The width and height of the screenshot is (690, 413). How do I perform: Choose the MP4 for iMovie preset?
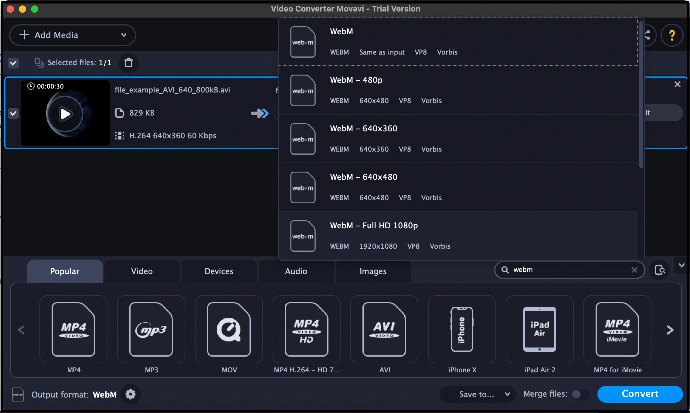click(618, 329)
